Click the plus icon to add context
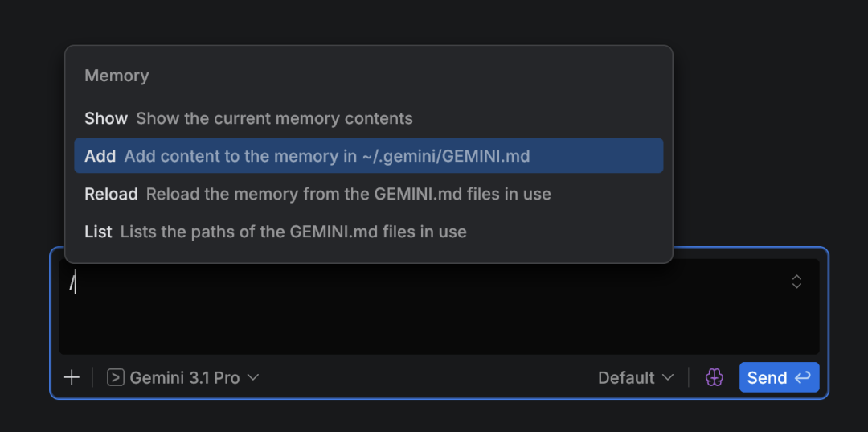The height and width of the screenshot is (432, 868). point(72,377)
